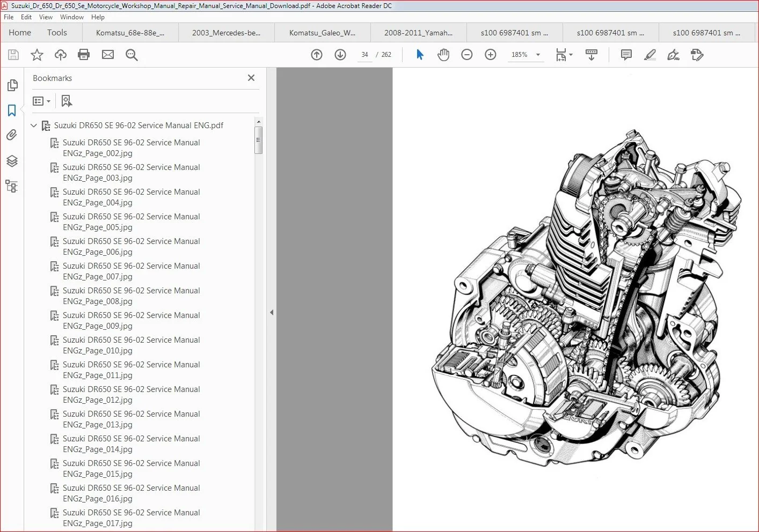
Task: Select bookmark ENGz_Page_012.jpg
Action: [x=131, y=395]
